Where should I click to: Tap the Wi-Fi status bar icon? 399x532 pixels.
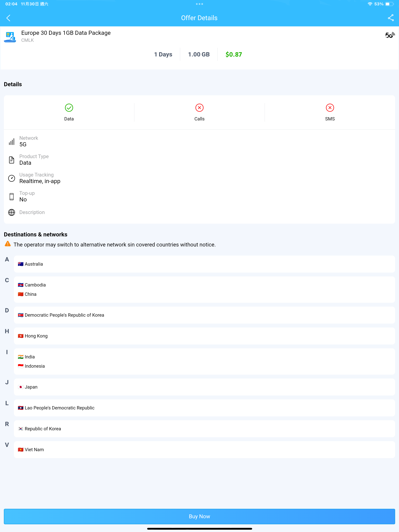[x=370, y=4]
